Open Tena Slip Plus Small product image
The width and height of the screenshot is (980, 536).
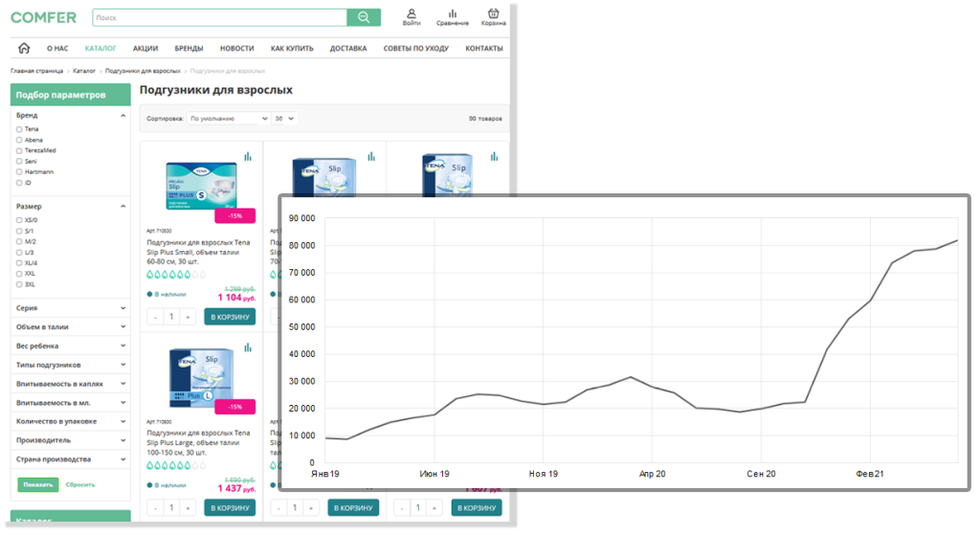click(x=201, y=186)
